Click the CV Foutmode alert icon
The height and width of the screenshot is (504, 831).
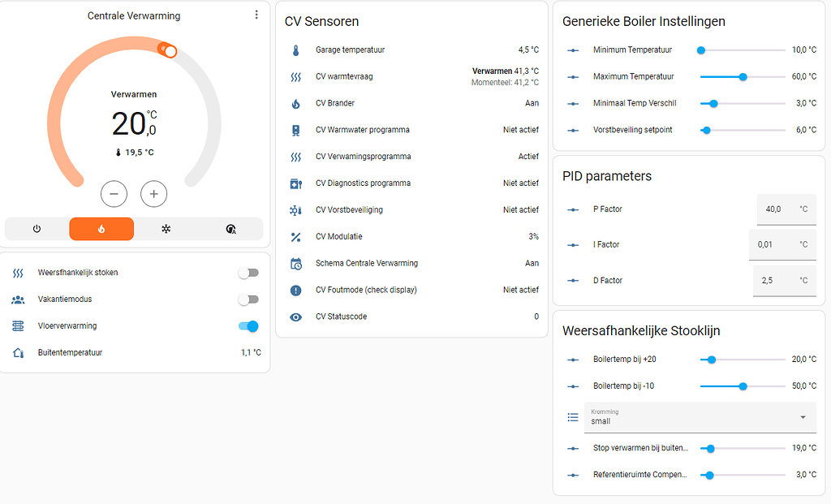coord(296,291)
